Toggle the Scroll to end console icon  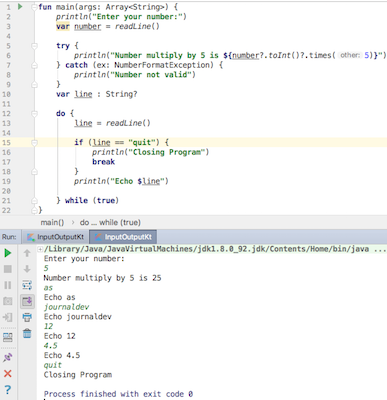pos(27,301)
